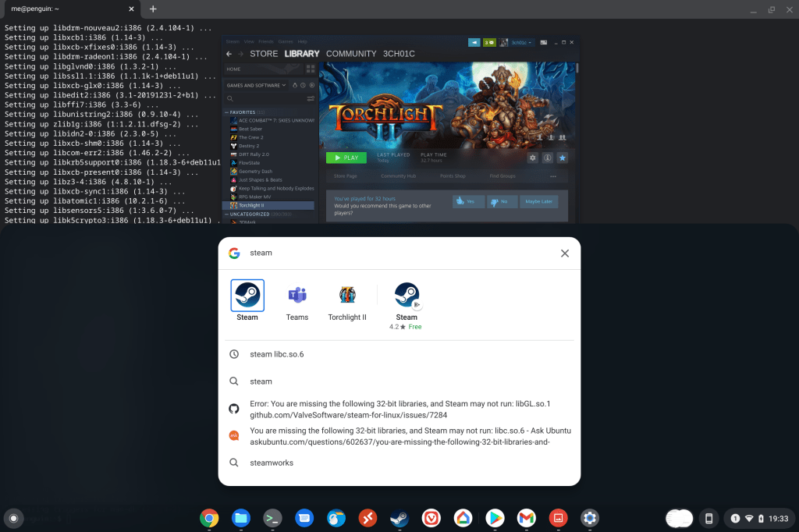Open Terminal icon on the shelf
Viewport: 799px width, 532px height.
point(272,517)
